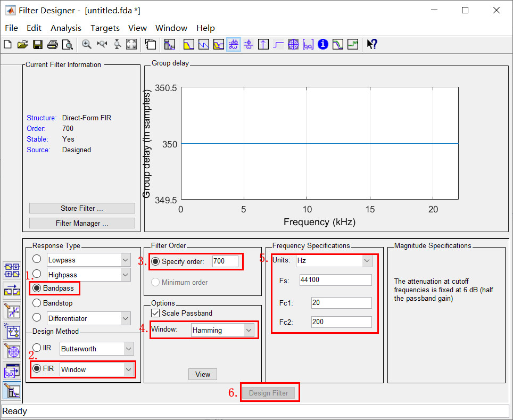Open the Targets menu
This screenshot has width=513, height=420.
tap(105, 28)
